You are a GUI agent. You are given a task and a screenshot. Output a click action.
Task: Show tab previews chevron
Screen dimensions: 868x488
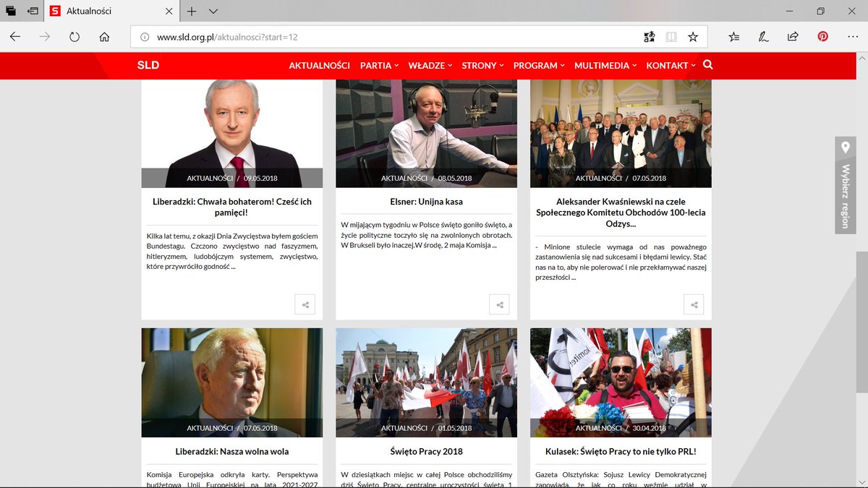[x=213, y=12]
